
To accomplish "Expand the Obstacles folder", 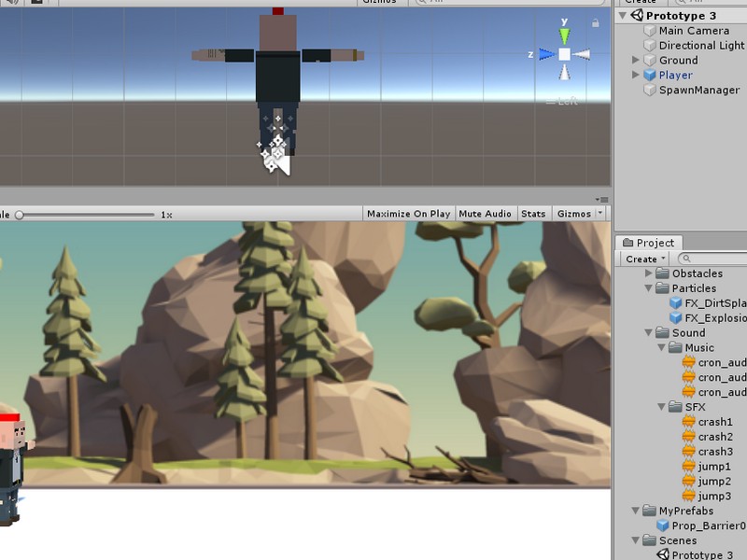I will pos(649,273).
